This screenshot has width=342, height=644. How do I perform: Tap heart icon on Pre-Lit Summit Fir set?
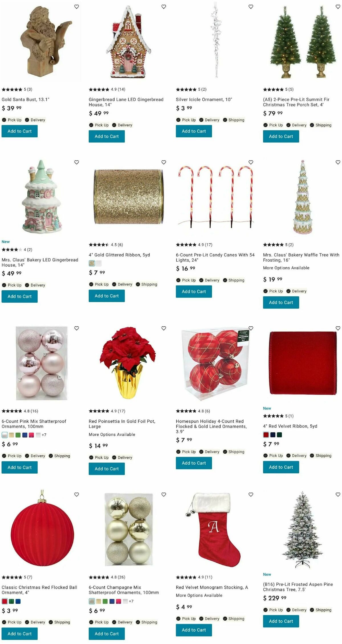pyautogui.click(x=338, y=7)
